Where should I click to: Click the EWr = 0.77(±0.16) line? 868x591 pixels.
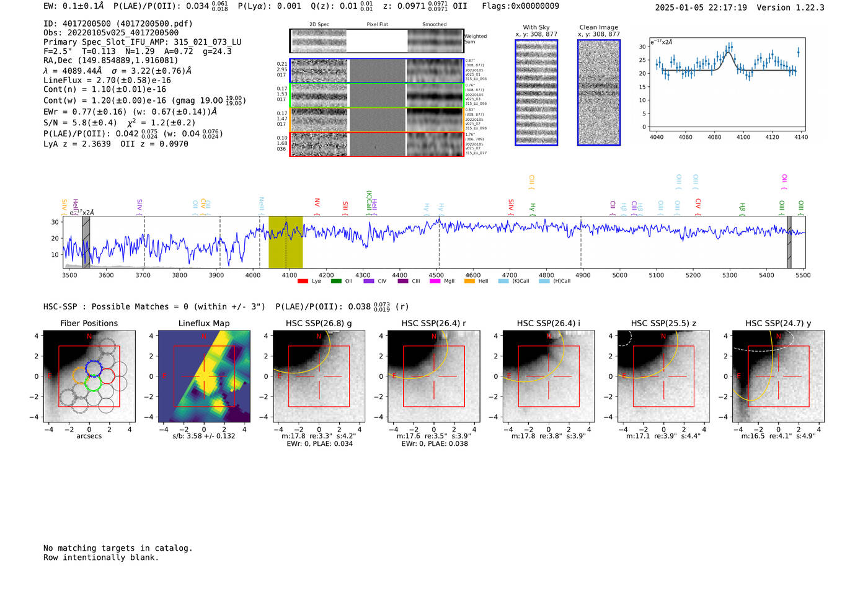pyautogui.click(x=130, y=112)
